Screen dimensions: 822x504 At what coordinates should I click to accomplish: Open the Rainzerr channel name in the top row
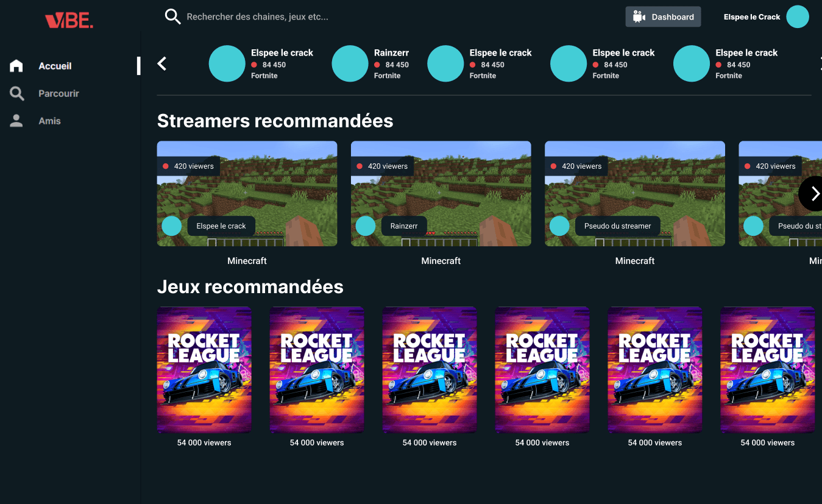[x=391, y=53]
